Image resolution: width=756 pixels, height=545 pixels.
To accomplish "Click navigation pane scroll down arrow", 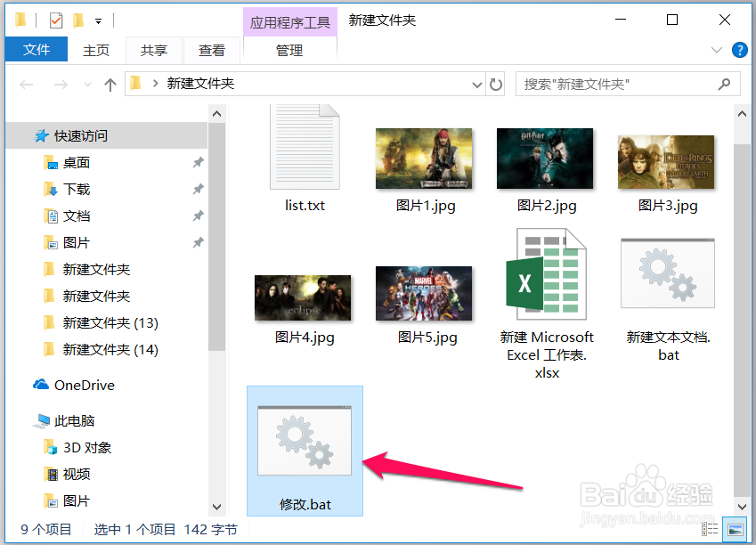I will [217, 507].
